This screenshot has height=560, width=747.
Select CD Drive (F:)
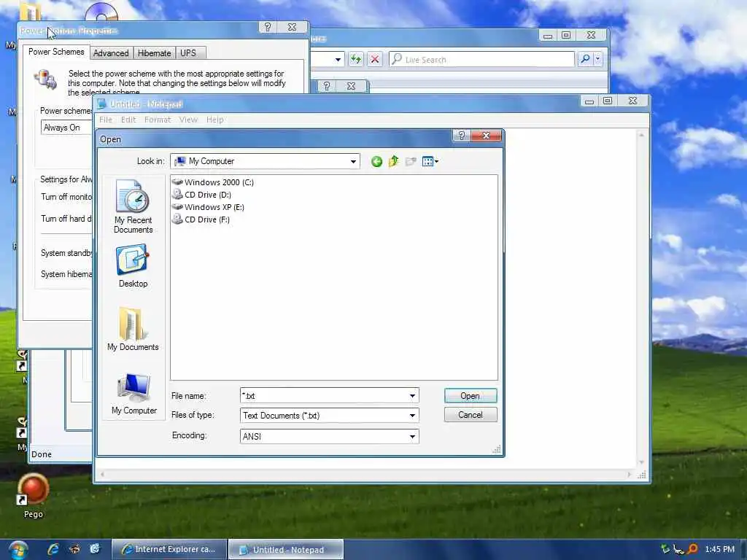pyautogui.click(x=201, y=219)
